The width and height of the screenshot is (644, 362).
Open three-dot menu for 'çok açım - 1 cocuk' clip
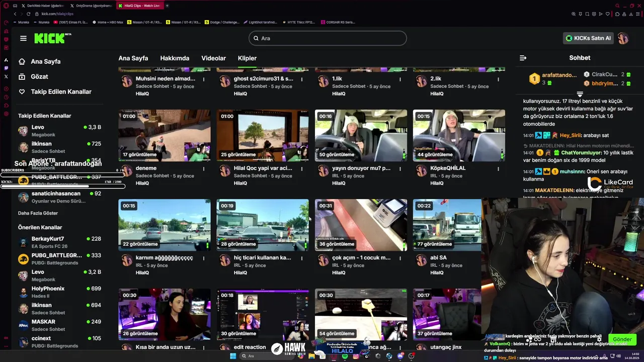click(x=400, y=258)
